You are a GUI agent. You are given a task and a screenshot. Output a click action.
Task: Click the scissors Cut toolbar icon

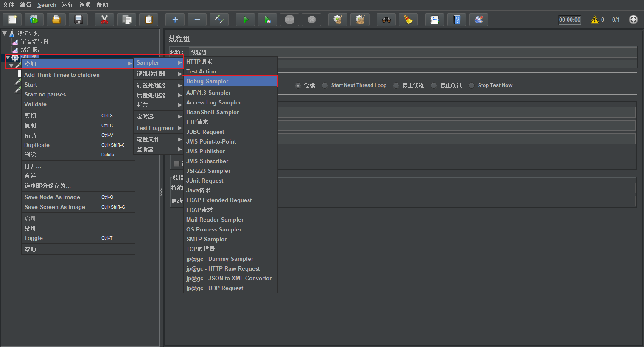[x=104, y=20]
